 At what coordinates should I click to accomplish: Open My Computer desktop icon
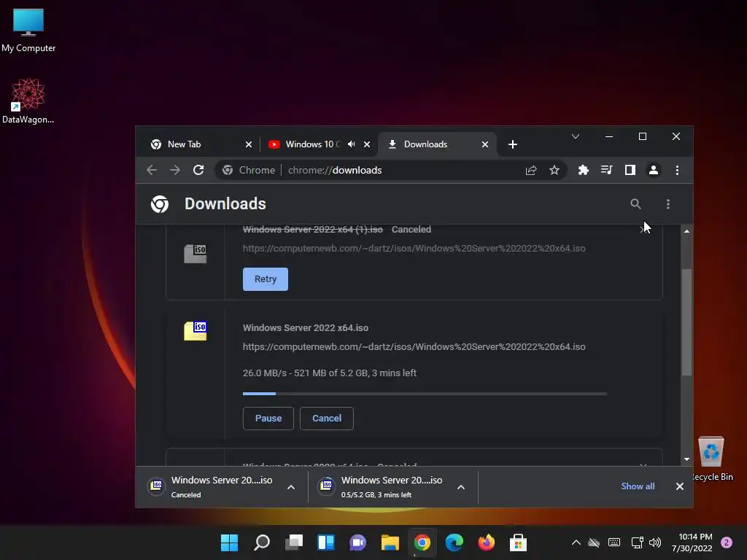tap(28, 31)
